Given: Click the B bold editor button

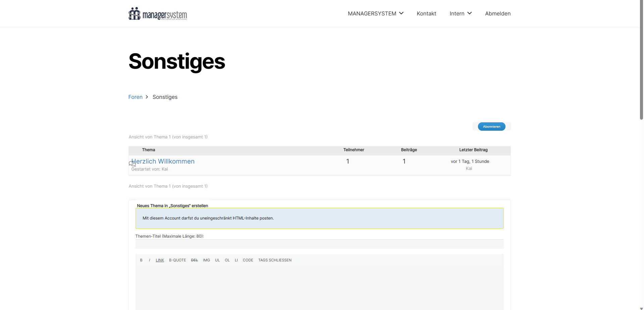Looking at the screenshot, I should (141, 260).
